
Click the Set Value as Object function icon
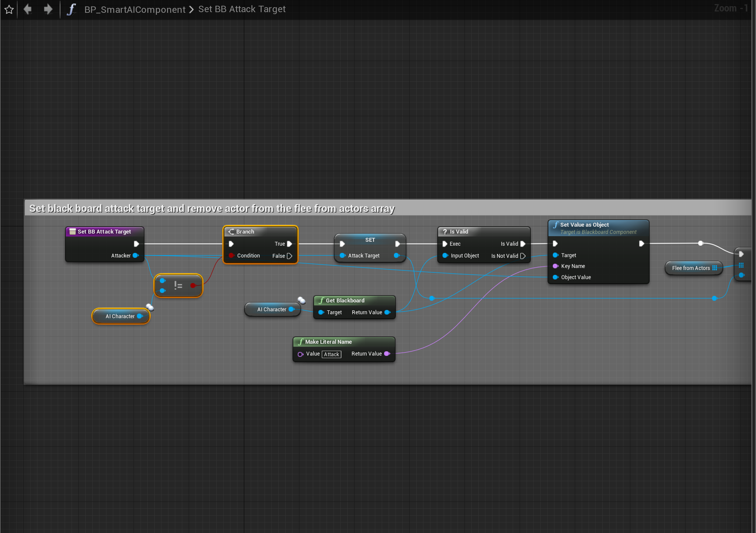(555, 225)
